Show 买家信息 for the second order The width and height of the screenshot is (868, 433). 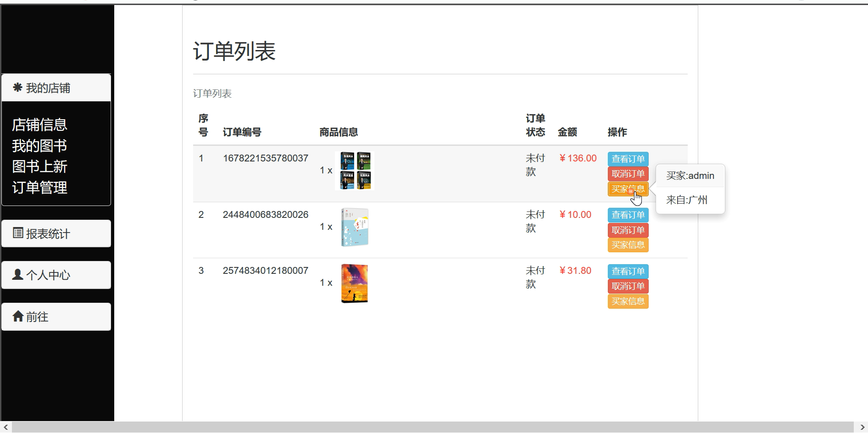click(x=628, y=244)
